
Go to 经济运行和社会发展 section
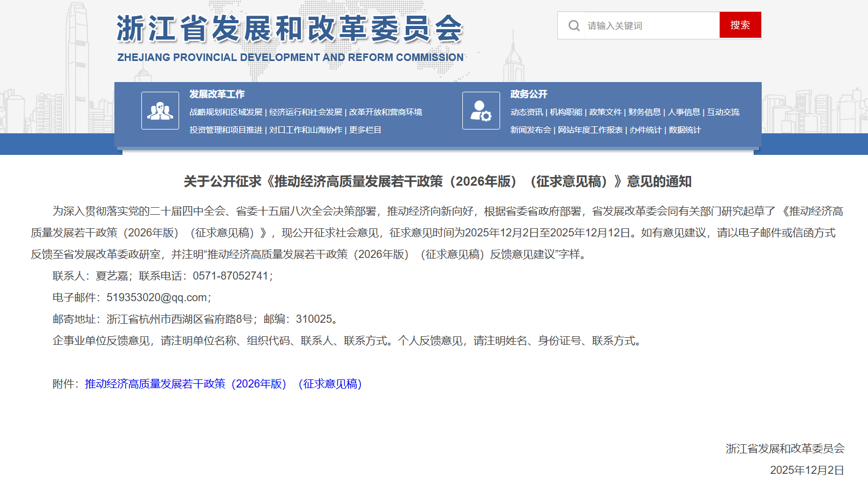[x=305, y=112]
